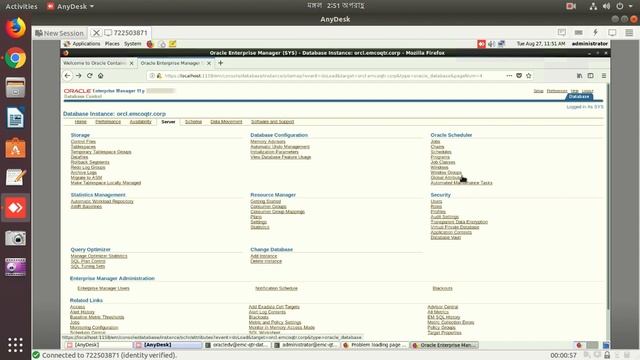Open Tablespaces link
Viewport: 640px width, 360px height.
coord(83,147)
